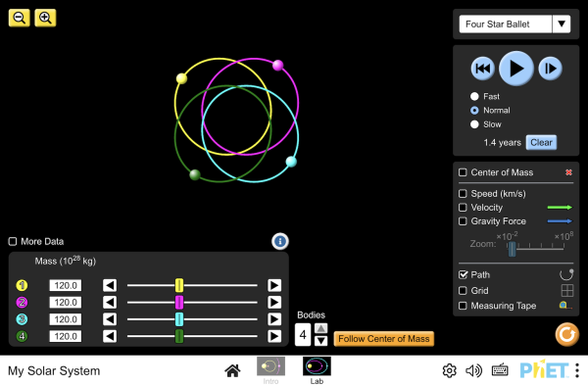588x386 pixels.
Task: Select the Fast speed radio button
Action: coord(474,96)
